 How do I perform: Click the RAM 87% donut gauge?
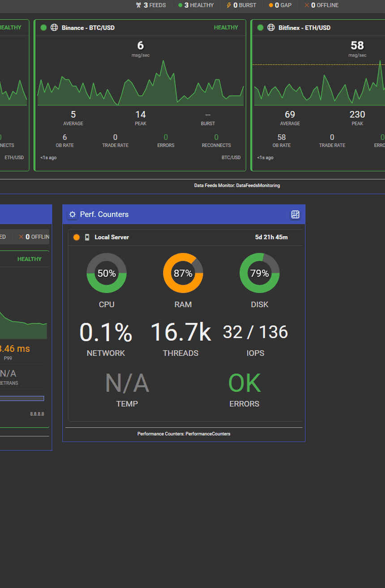[x=183, y=273]
